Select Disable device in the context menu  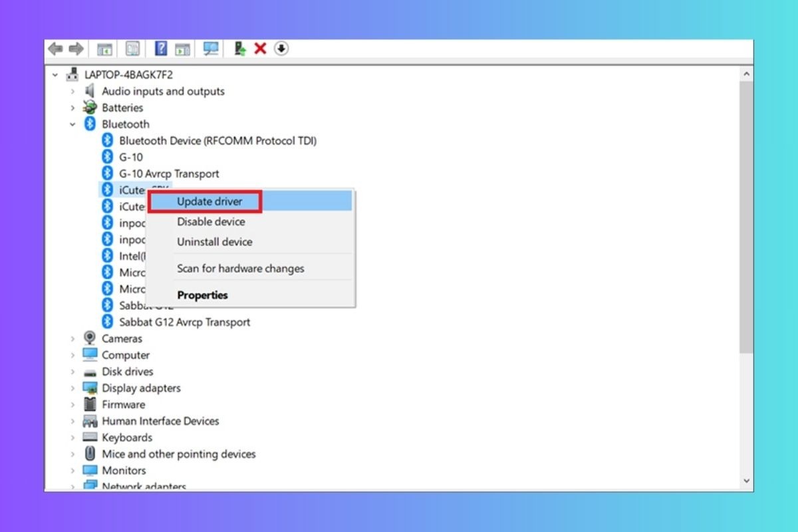pyautogui.click(x=210, y=221)
